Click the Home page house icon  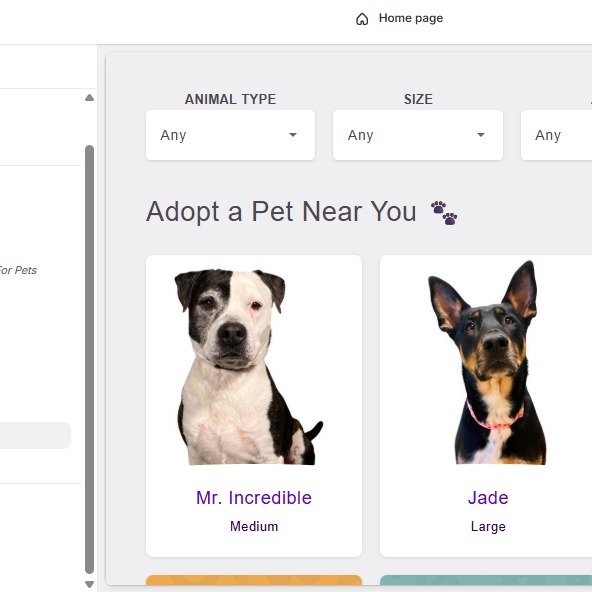[362, 18]
